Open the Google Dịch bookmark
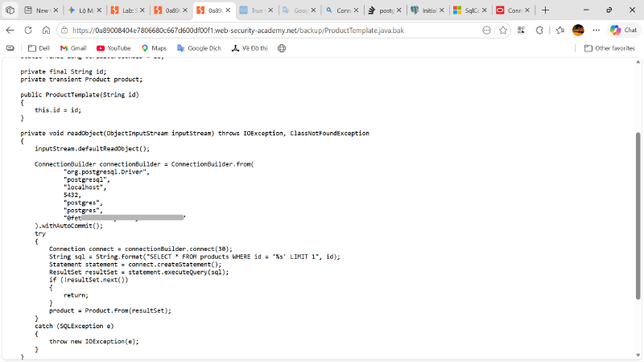 tap(199, 48)
